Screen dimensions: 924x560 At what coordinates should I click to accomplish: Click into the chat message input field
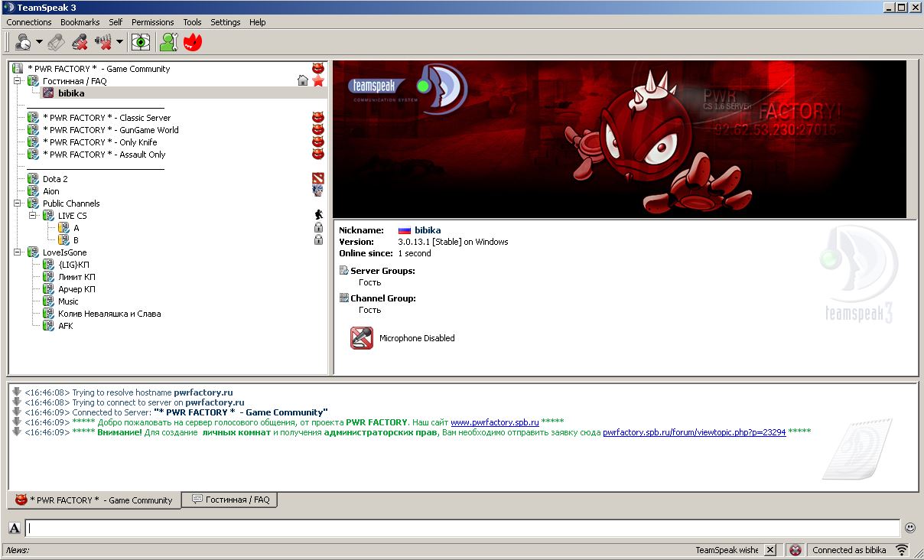(x=459, y=528)
